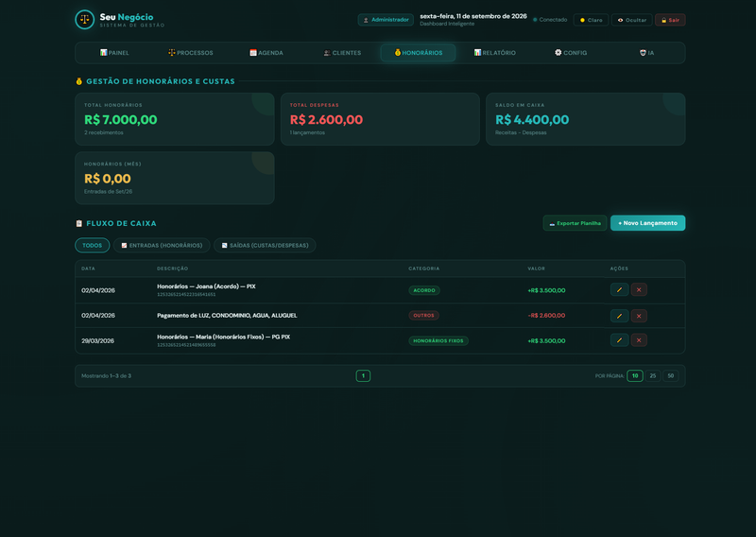Delete the Maria (Honorários Fixos) entry
The image size is (756, 537).
pos(639,340)
